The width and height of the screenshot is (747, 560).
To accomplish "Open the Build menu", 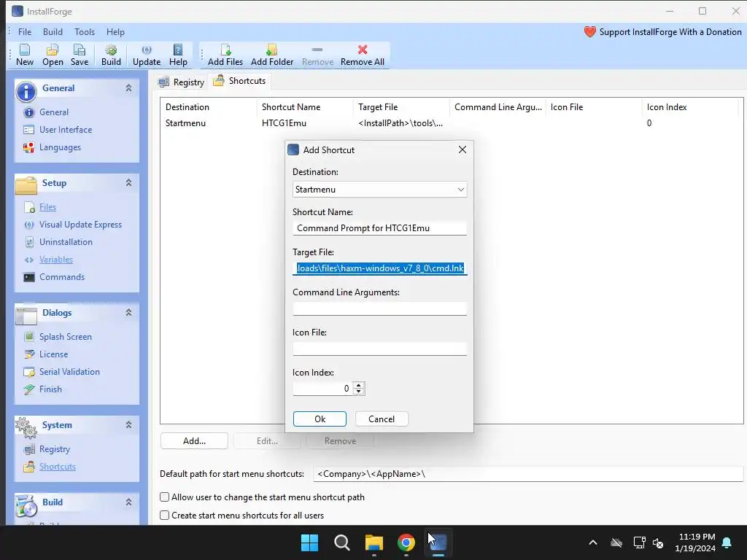I will (x=53, y=32).
